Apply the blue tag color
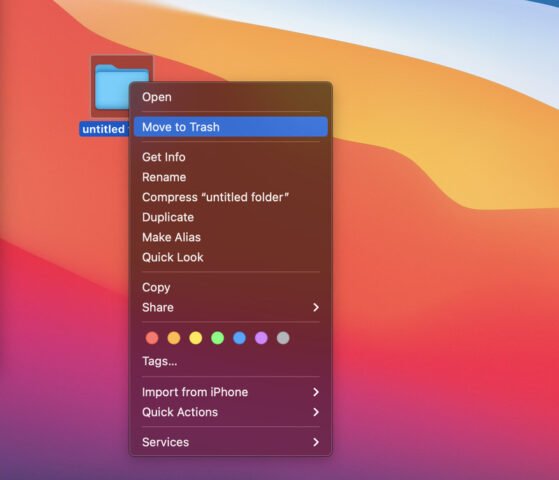This screenshot has width=559, height=480. (x=239, y=338)
